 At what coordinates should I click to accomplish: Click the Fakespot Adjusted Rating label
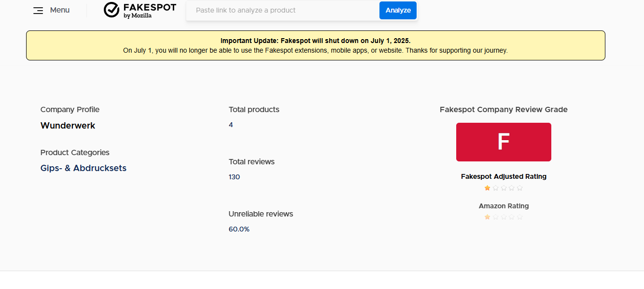(504, 176)
